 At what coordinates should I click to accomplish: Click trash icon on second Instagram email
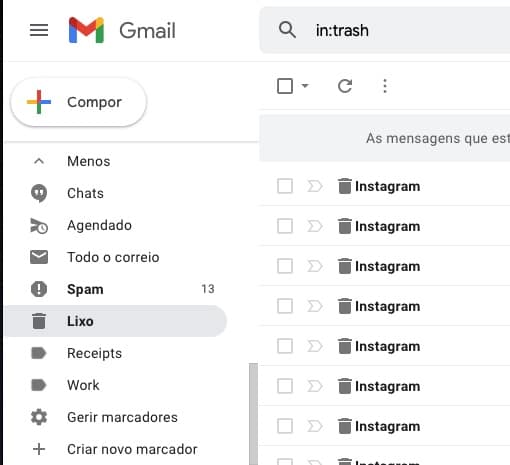point(345,226)
